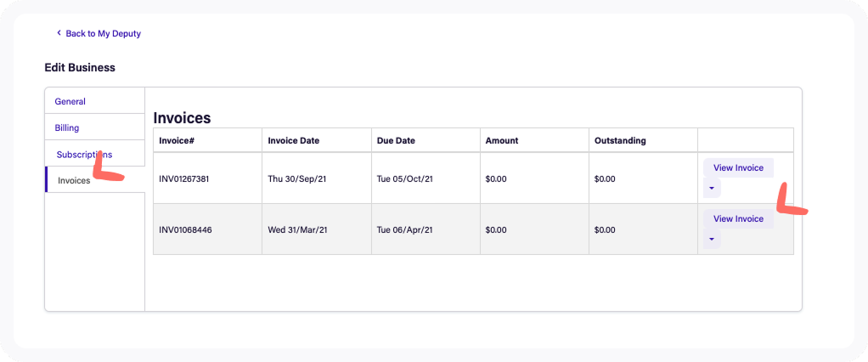Viewport: 868px width, 362px height.
Task: Click the Invoice Date column header
Action: [x=293, y=140]
